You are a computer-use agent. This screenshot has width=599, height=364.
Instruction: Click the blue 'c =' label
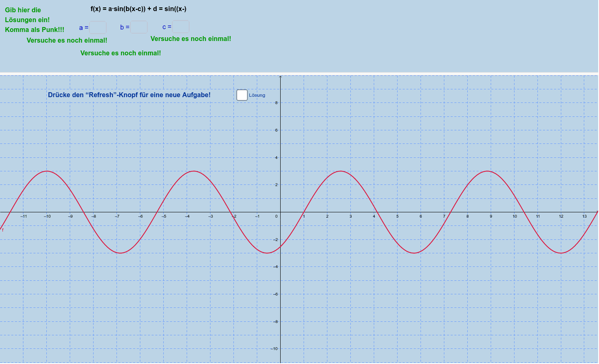click(167, 27)
